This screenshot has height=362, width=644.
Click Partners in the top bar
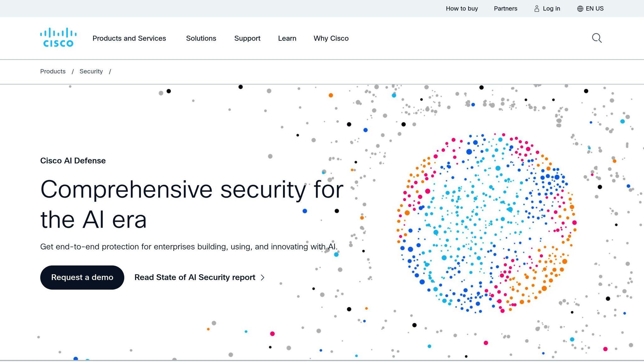click(505, 8)
